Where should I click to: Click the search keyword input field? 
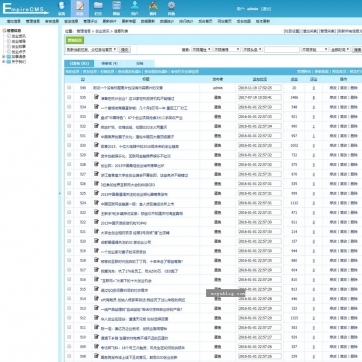[x=282, y=49]
